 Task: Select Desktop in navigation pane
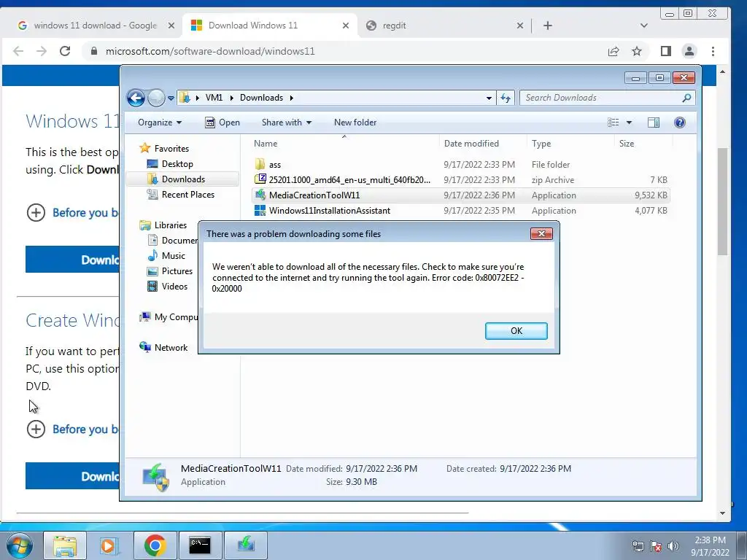point(170,164)
